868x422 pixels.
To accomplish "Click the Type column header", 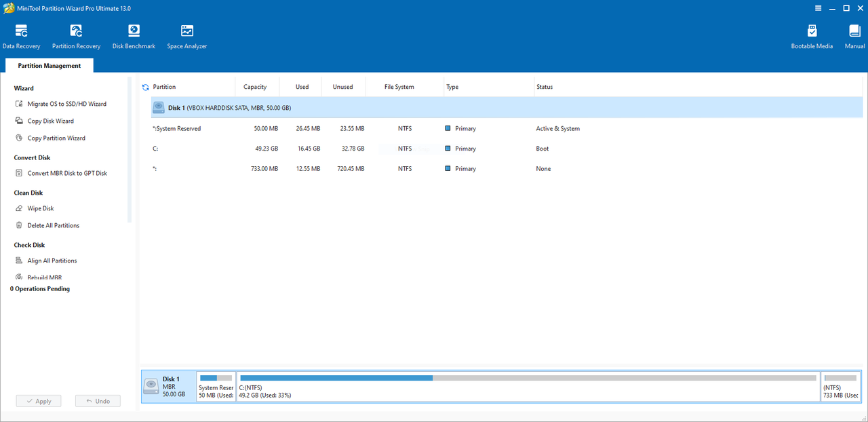I will click(x=452, y=87).
